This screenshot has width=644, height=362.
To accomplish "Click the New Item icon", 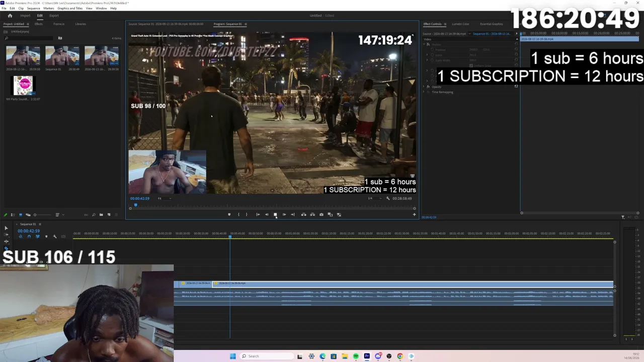I will click(109, 215).
